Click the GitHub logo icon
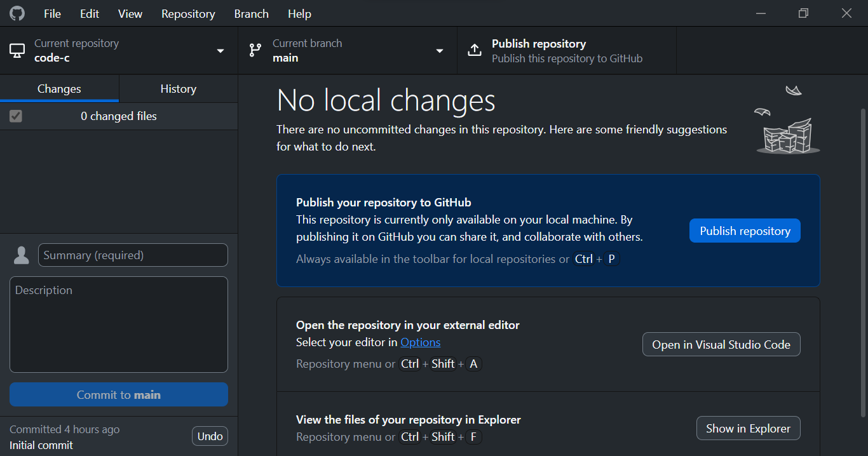This screenshot has height=456, width=868. coord(17,13)
